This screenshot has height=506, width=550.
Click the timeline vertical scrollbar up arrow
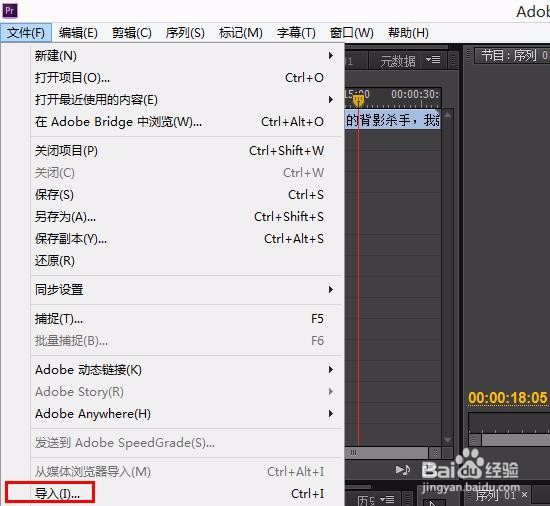pos(448,115)
